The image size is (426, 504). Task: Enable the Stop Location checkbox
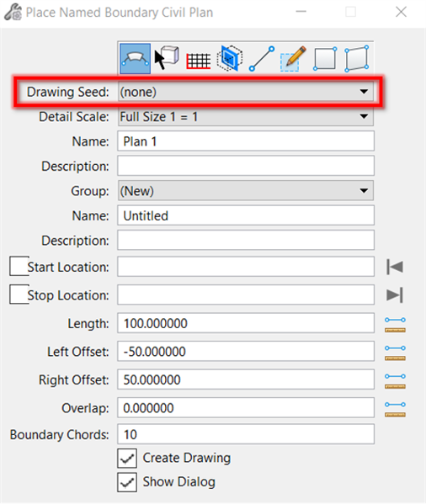pos(19,294)
